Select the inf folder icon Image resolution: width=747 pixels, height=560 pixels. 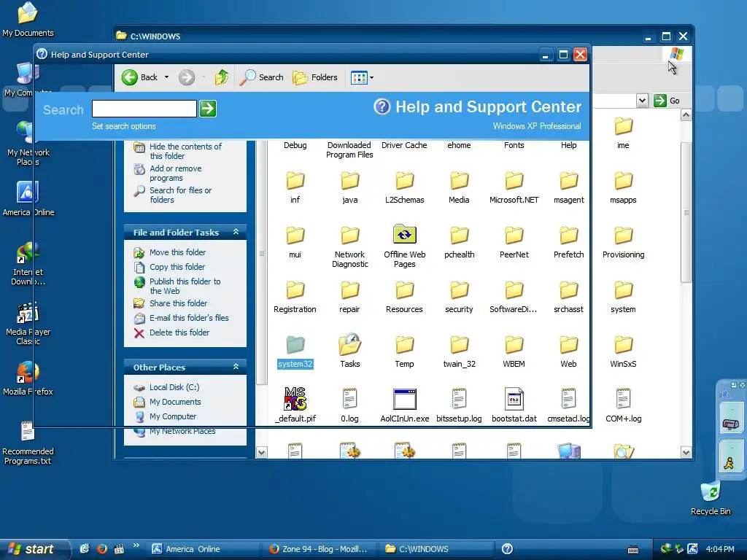pyautogui.click(x=295, y=182)
